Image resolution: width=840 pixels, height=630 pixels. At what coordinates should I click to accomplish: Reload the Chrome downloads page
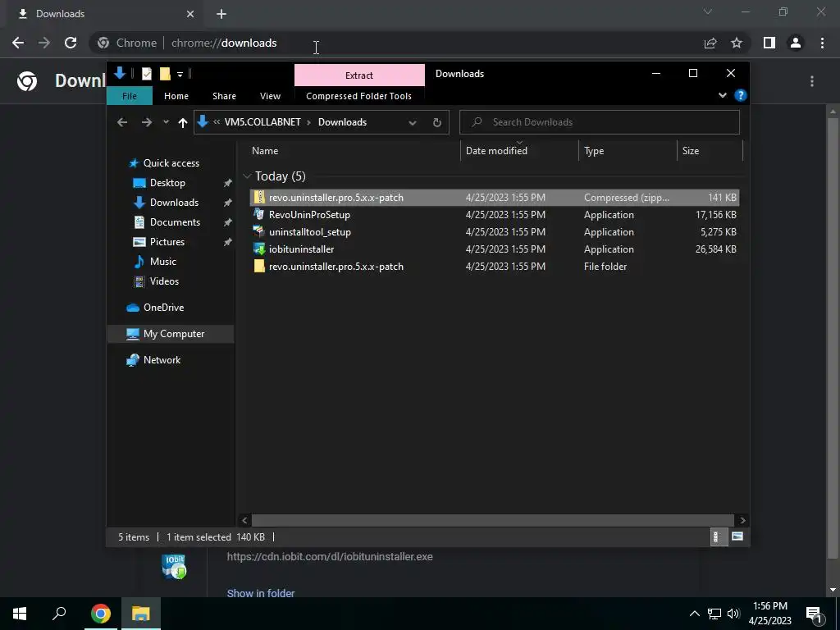coord(71,43)
